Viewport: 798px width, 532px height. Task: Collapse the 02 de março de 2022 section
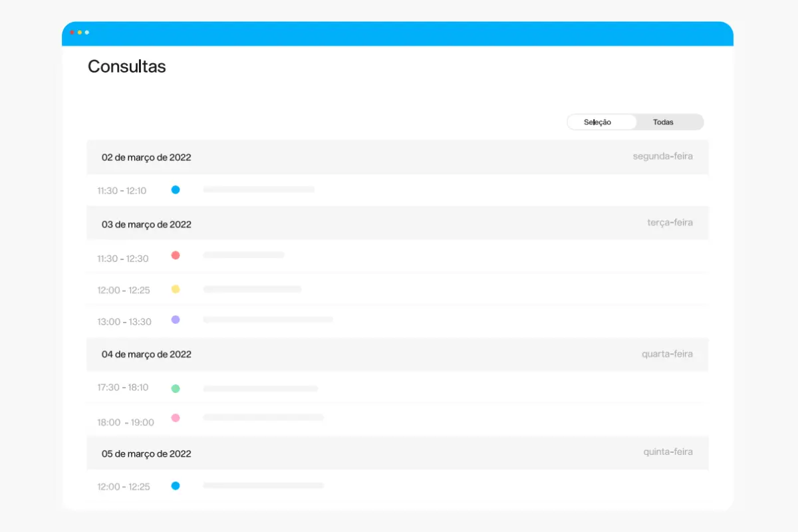point(146,158)
